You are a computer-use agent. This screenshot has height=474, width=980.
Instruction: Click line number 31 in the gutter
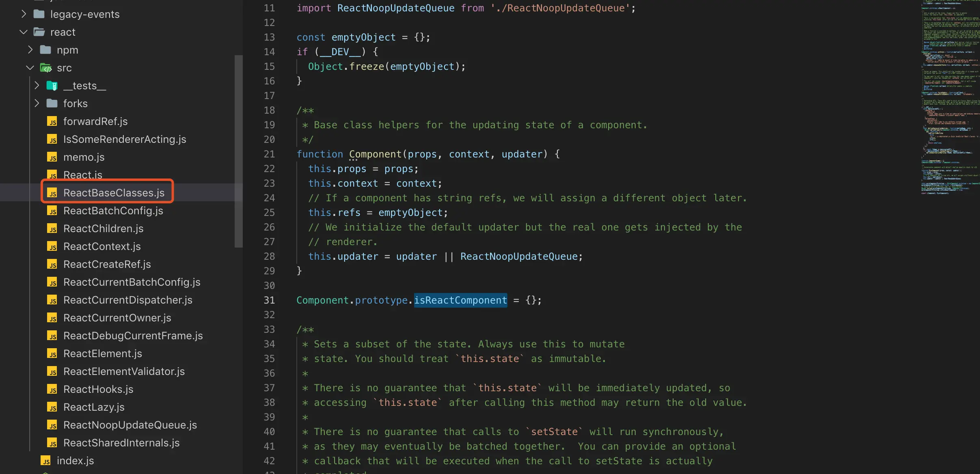coord(269,300)
